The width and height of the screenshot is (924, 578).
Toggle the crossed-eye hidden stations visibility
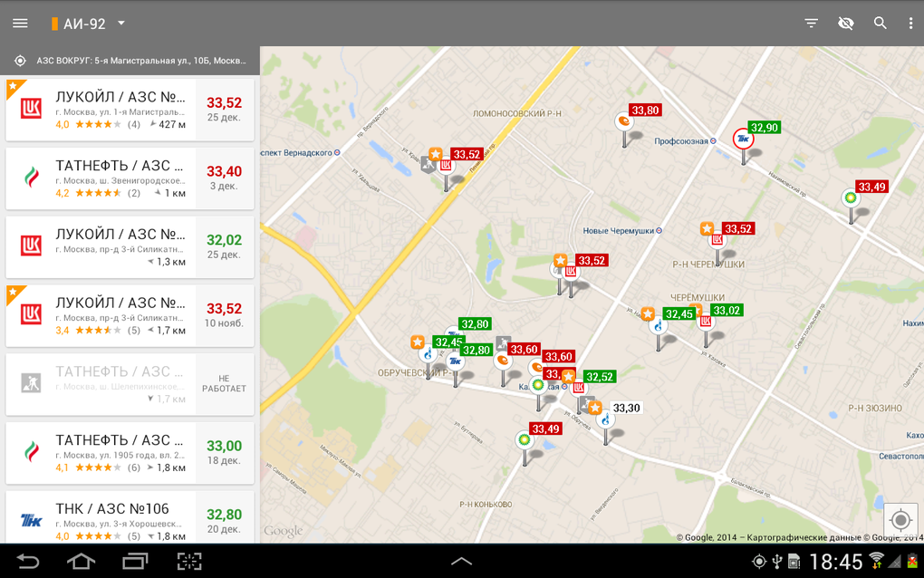845,23
